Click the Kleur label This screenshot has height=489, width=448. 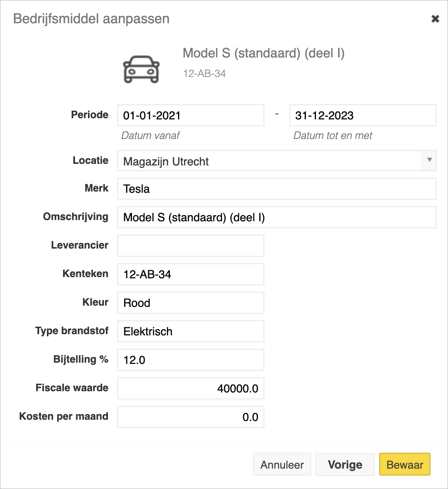point(95,302)
